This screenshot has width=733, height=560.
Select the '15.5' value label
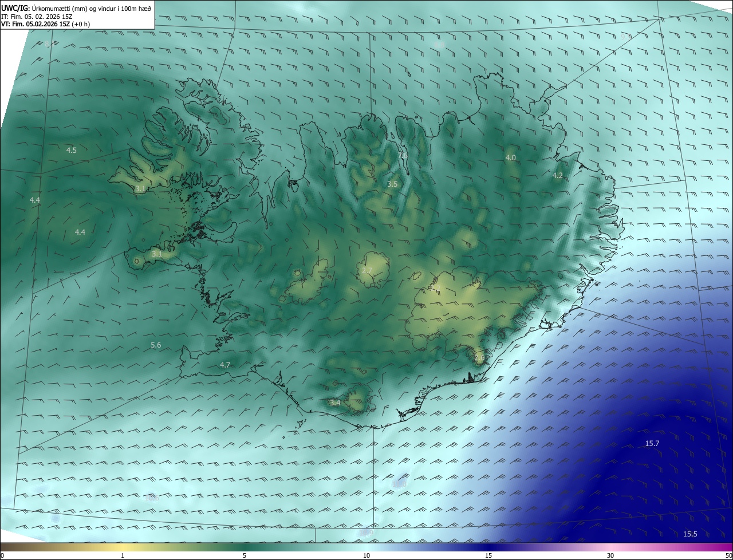(690, 534)
